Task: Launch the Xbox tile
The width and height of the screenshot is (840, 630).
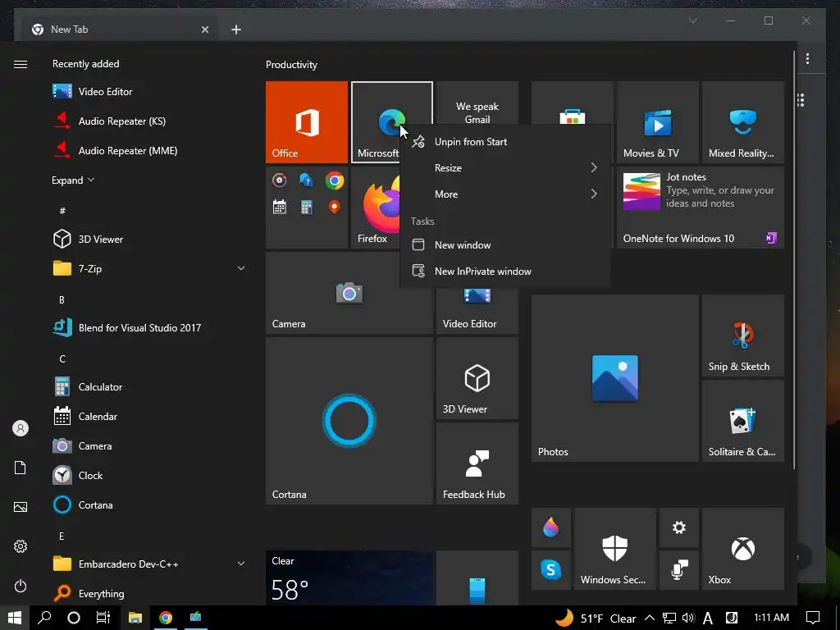Action: (743, 549)
